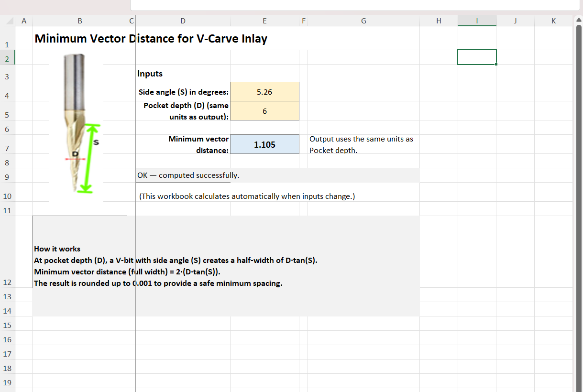
Task: Select row 7 header
Action: coord(7,144)
